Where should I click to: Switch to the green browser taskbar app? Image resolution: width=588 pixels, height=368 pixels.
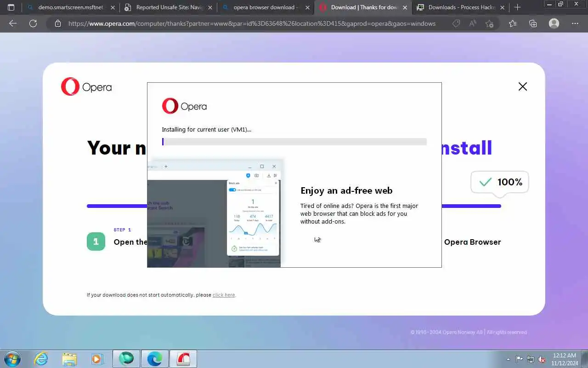pos(126,359)
